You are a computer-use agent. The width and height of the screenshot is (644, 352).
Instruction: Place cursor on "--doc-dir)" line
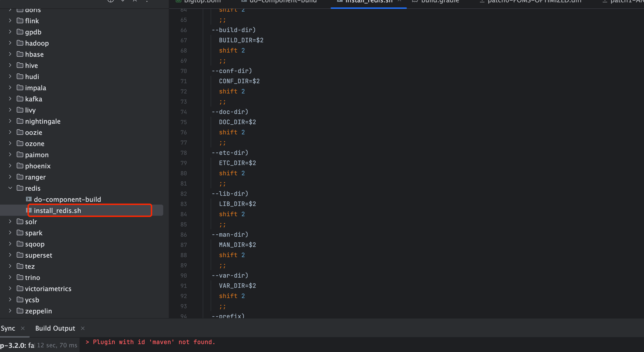[230, 112]
